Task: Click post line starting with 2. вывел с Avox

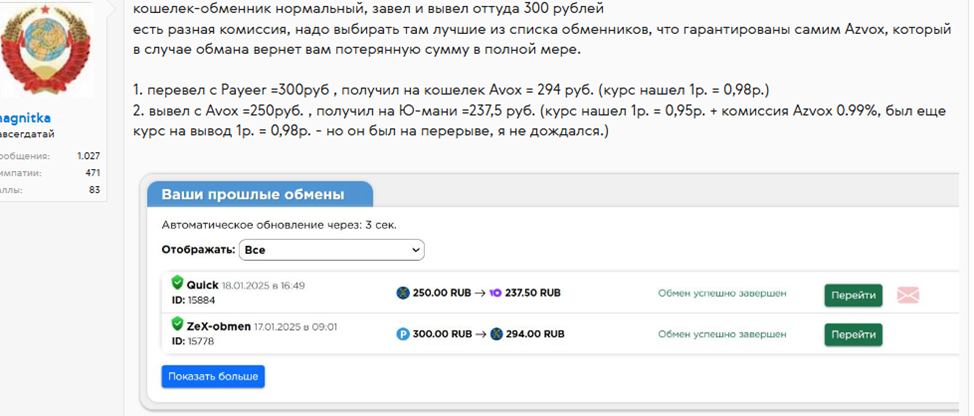Action: [540, 112]
